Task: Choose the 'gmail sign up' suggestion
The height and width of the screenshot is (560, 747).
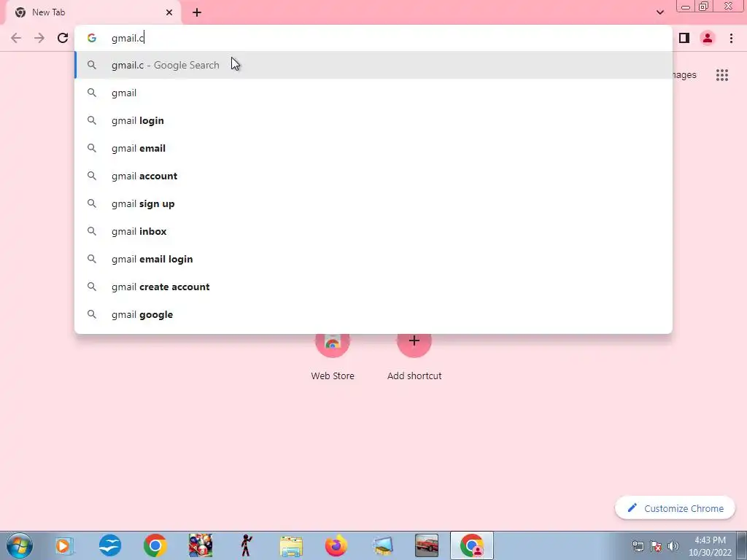Action: [373, 204]
